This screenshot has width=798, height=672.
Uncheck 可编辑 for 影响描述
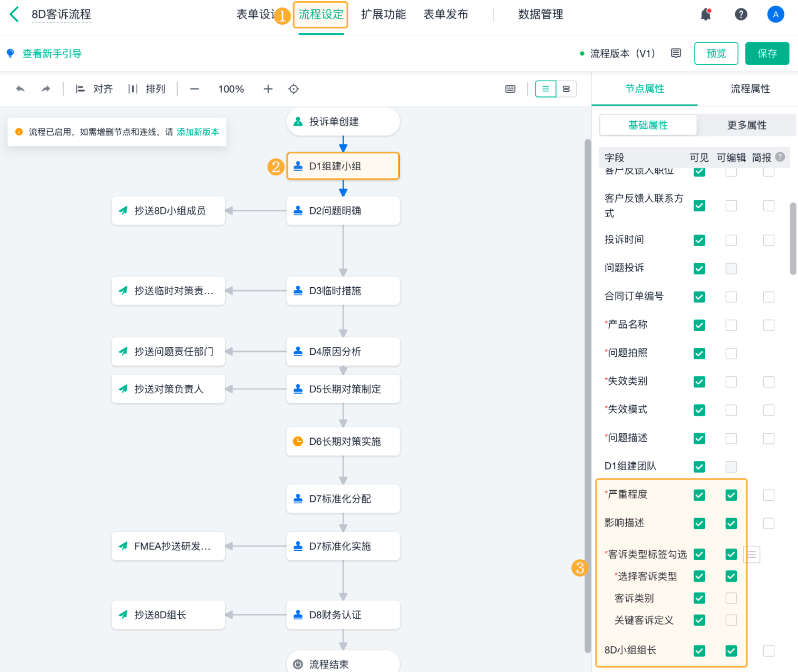[x=731, y=523]
